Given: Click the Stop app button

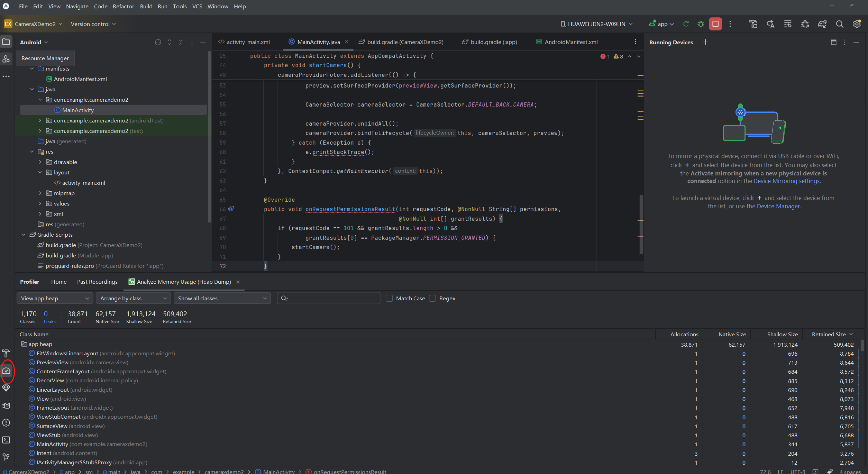Looking at the screenshot, I should (715, 24).
